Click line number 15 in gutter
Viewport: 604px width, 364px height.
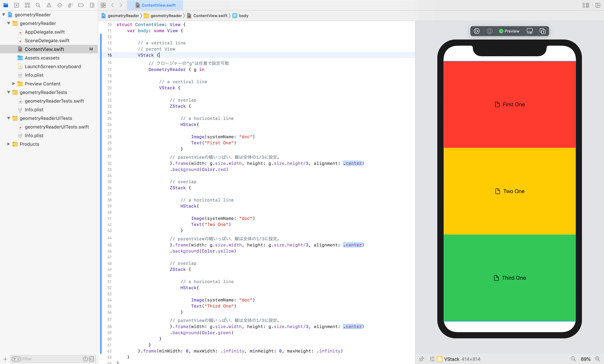pos(109,55)
